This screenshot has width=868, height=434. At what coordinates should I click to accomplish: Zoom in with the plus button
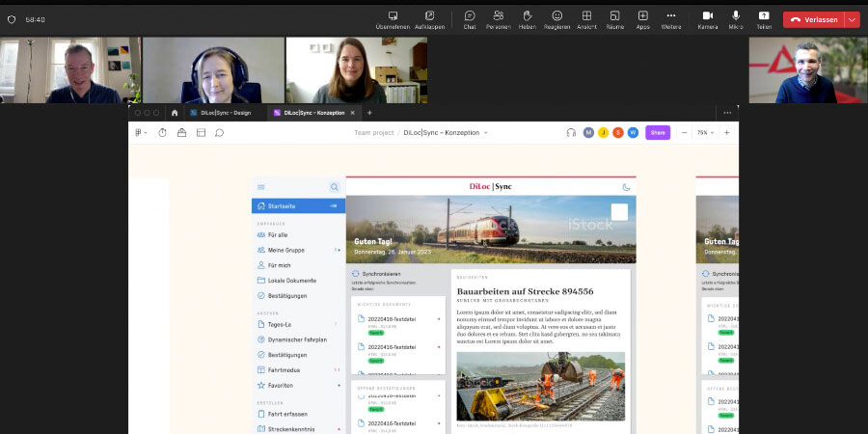pos(727,133)
